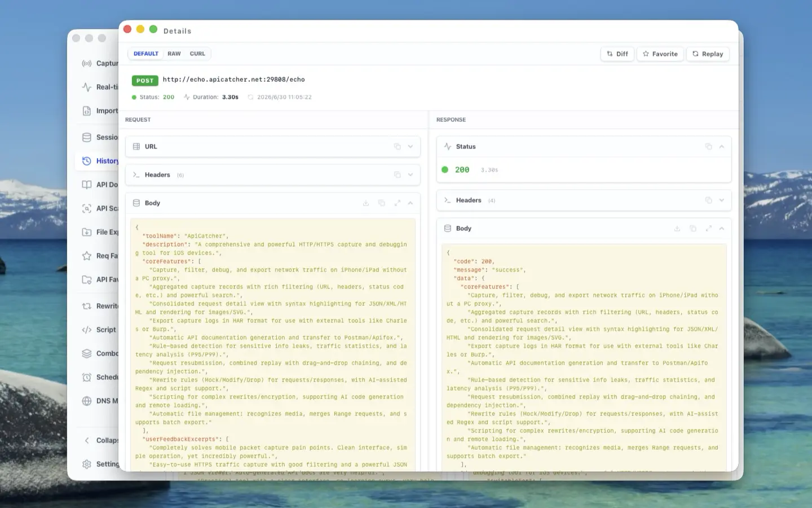Copy the request URL section
This screenshot has height=508, width=812.
point(397,146)
